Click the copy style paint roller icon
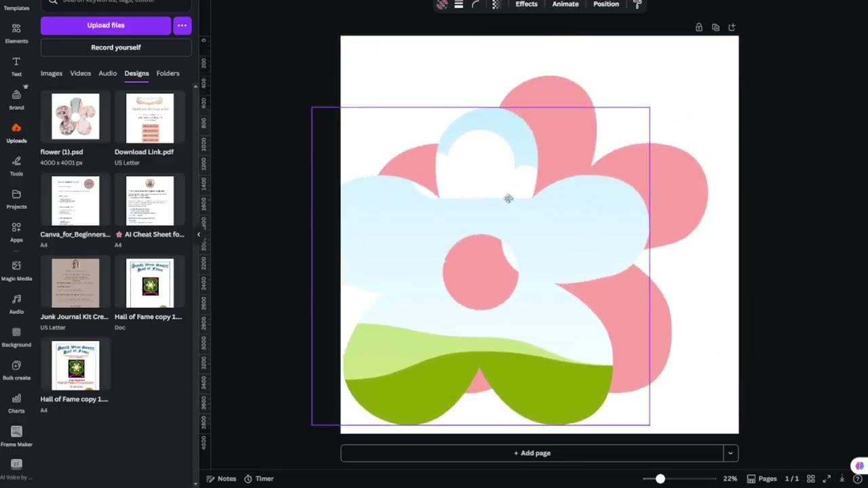The width and height of the screenshot is (868, 488). pos(637,5)
